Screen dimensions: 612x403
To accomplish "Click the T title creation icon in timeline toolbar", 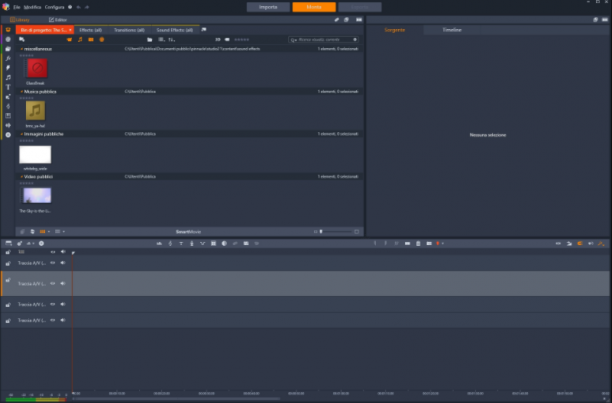I will [x=181, y=243].
